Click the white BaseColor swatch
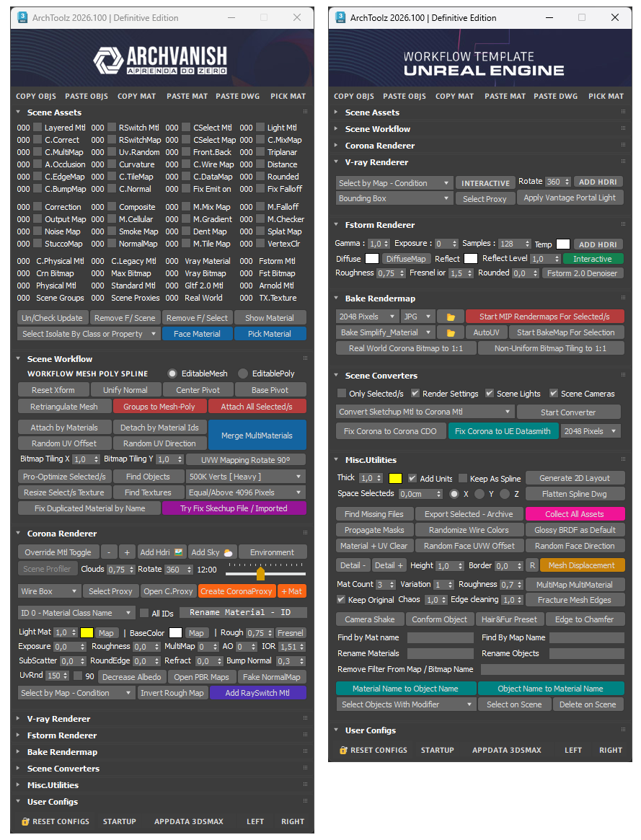Viewport: 641px width, 840px height. (176, 632)
